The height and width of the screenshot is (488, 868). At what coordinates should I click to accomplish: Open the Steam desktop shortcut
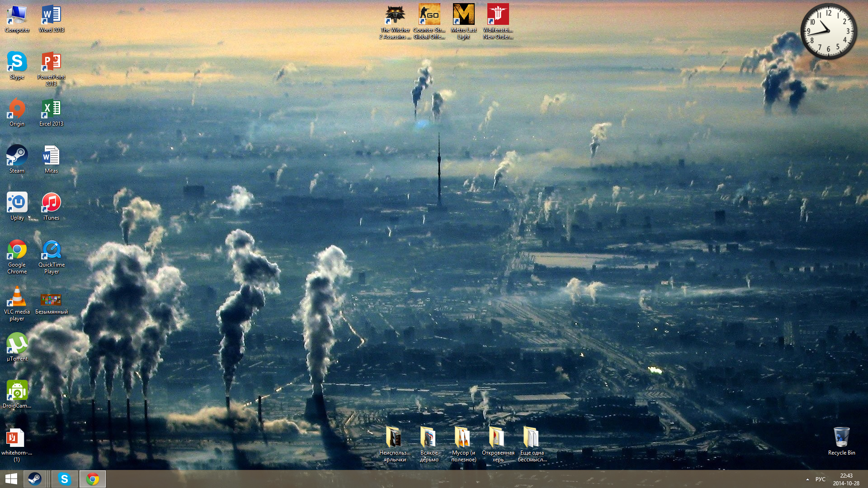(17, 156)
